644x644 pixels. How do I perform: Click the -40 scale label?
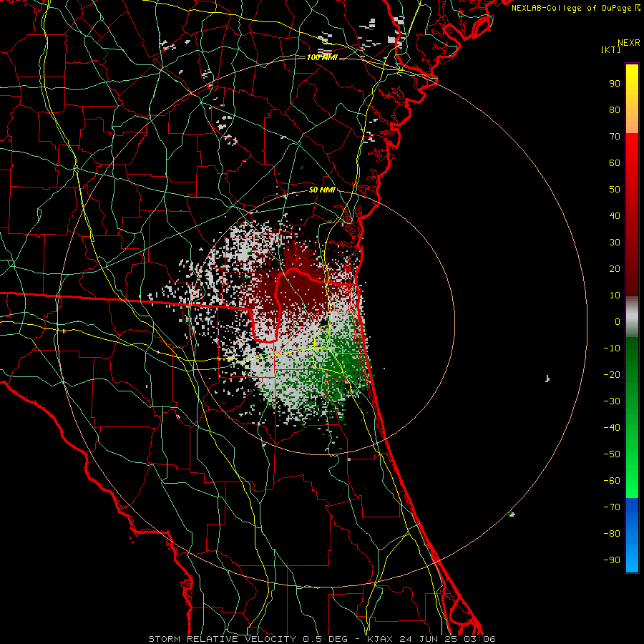tap(612, 428)
